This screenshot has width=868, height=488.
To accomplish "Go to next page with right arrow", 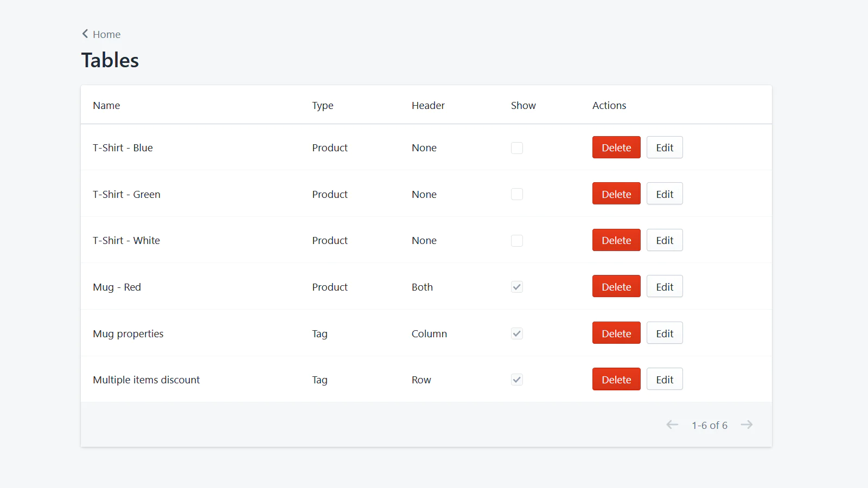I will tap(746, 425).
